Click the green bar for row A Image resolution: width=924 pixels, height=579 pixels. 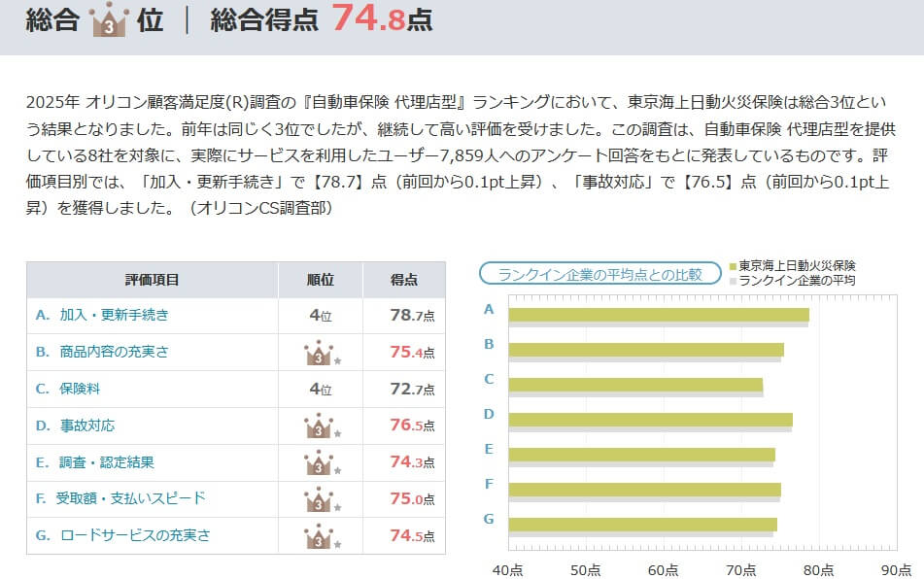[x=658, y=314]
